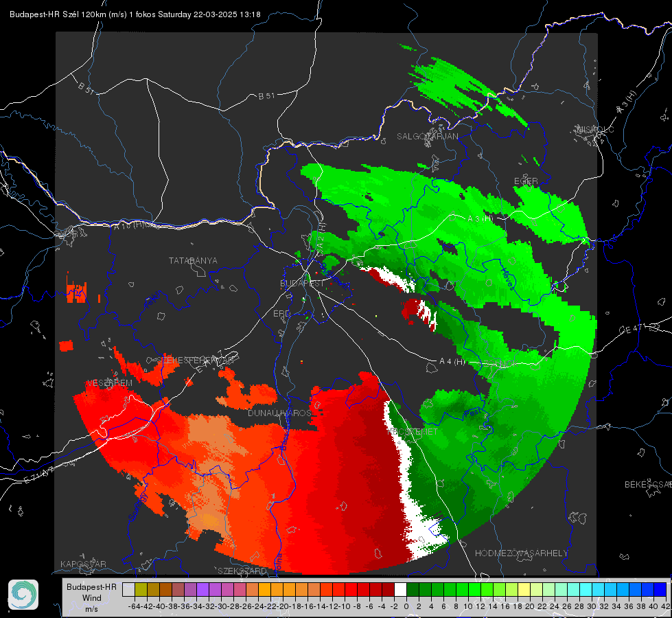The image size is (672, 618).
Task: Select the Tolna county label
Action: pyautogui.click(x=278, y=562)
